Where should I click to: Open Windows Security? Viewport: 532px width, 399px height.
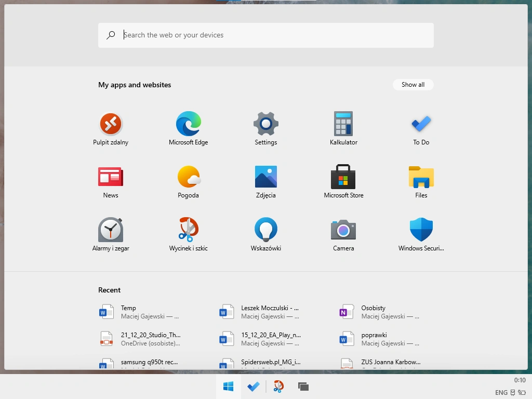click(x=421, y=235)
